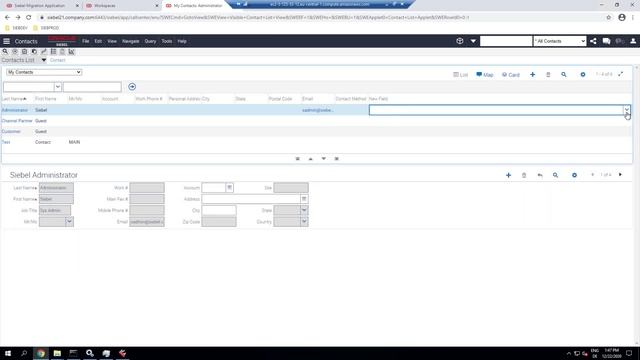Open the View menu

pos(112,41)
